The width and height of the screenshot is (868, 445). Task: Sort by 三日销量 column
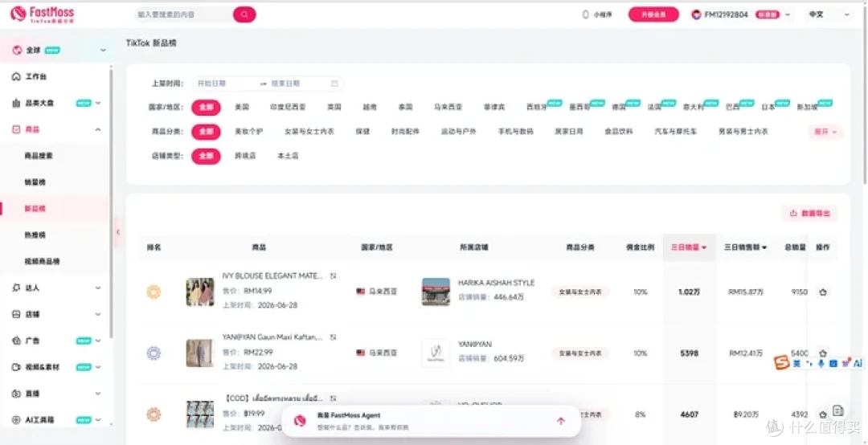(x=689, y=247)
